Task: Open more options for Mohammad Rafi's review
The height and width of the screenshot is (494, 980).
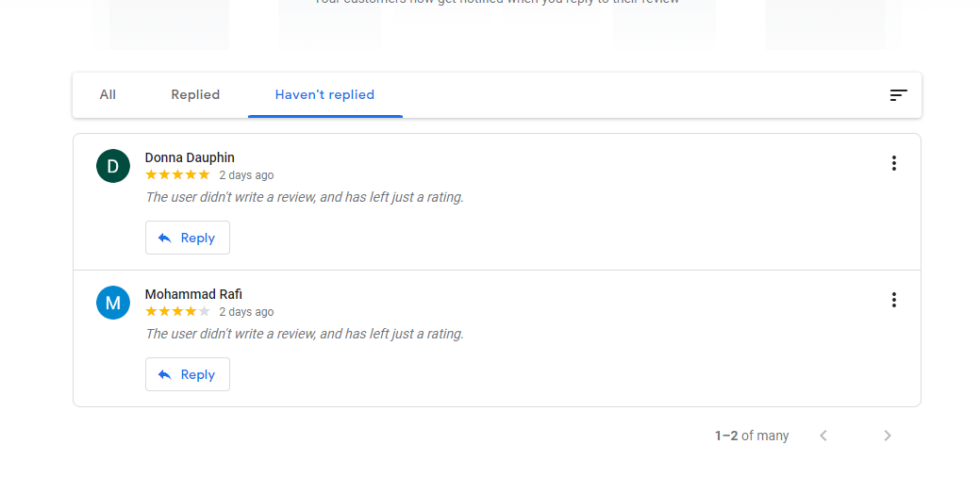Action: [x=894, y=300]
